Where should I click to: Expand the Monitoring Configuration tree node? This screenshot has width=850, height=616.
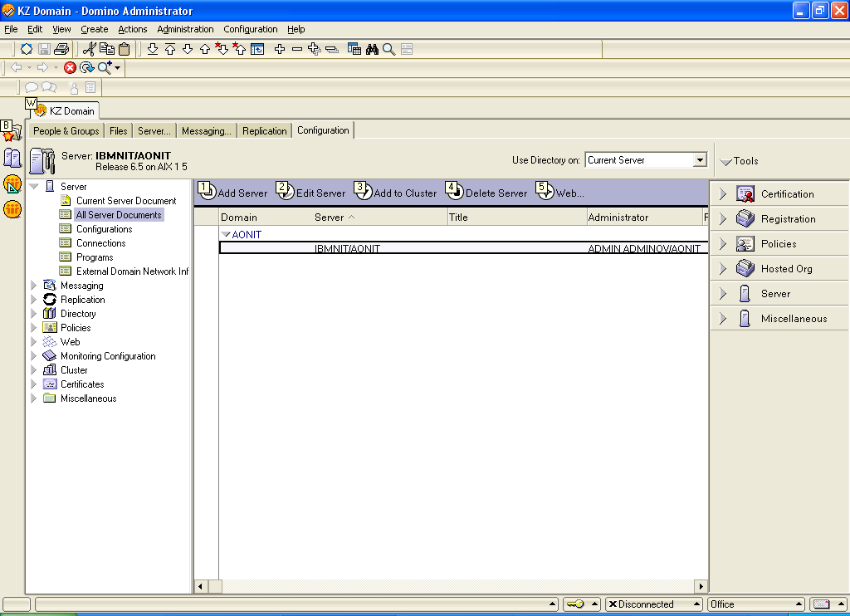point(33,355)
